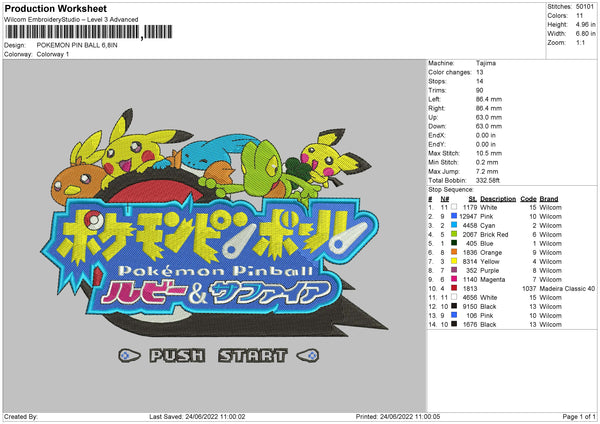Select the Pokemon Pinball embroidery design preview
The width and height of the screenshot is (600, 424).
click(x=213, y=236)
